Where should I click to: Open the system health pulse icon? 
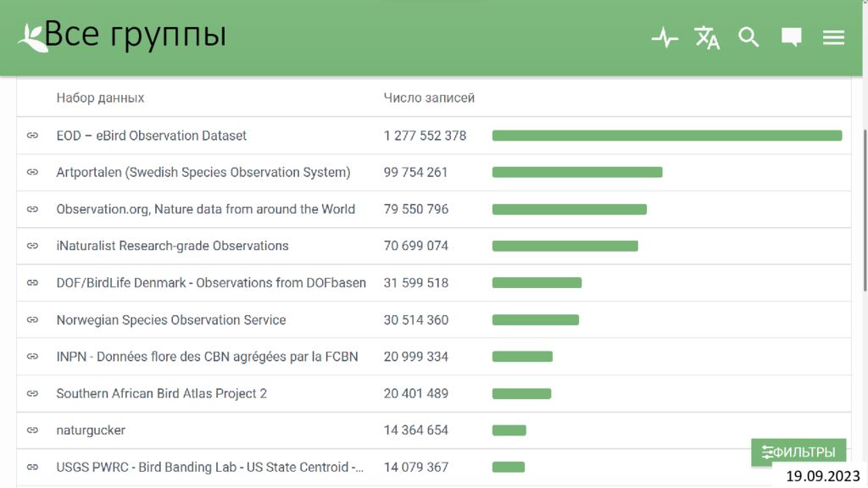665,37
